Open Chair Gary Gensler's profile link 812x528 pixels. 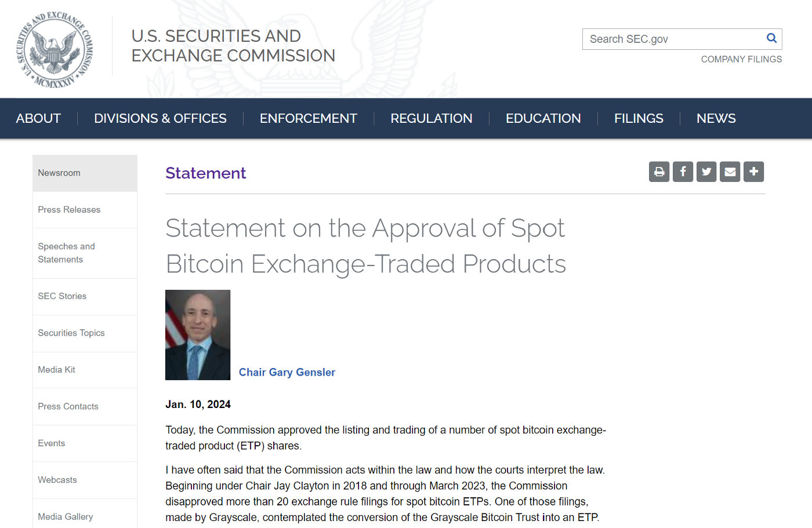pos(287,372)
